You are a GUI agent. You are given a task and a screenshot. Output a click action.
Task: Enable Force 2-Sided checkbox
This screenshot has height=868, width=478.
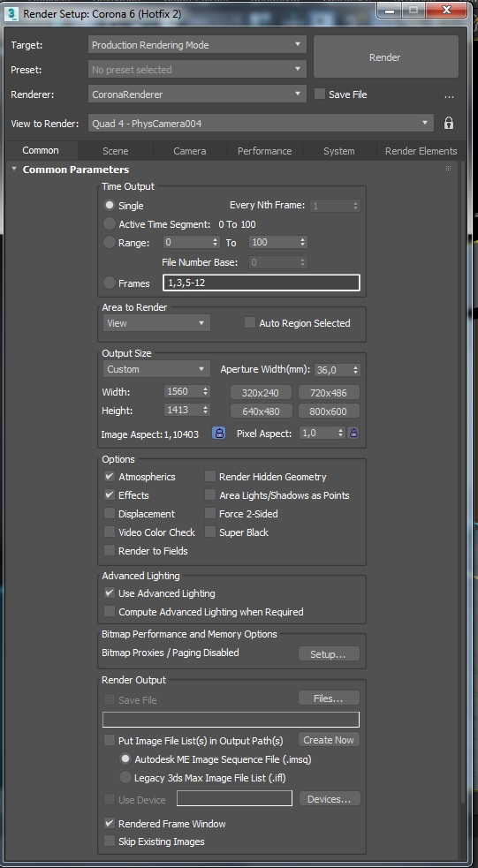pos(210,514)
